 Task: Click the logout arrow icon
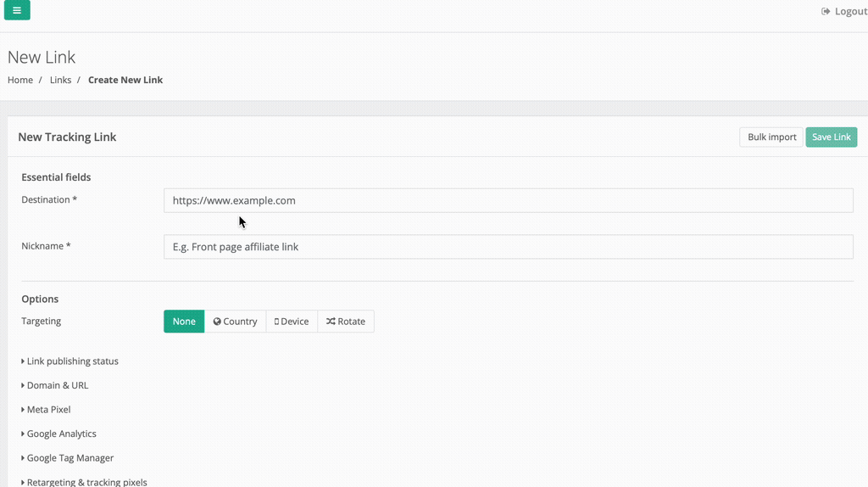(826, 11)
